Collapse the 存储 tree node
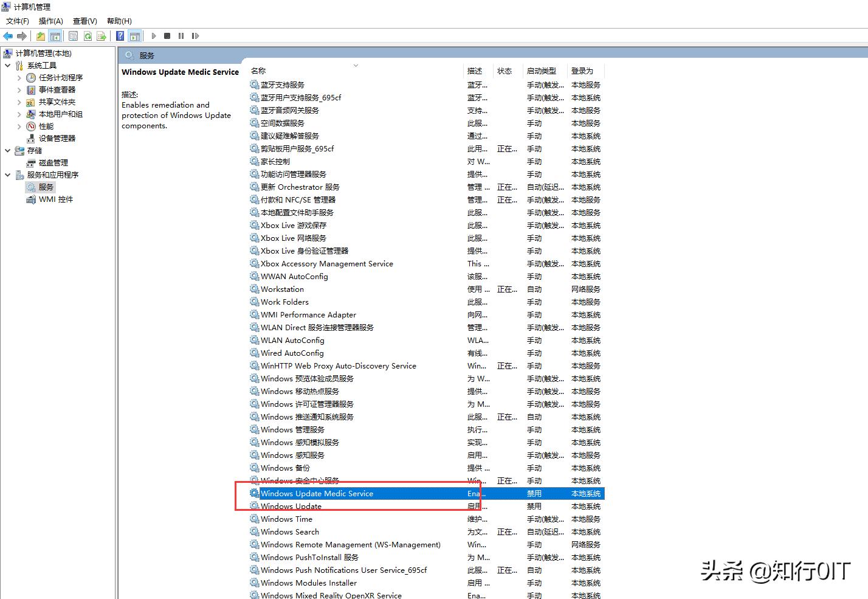 click(7, 150)
